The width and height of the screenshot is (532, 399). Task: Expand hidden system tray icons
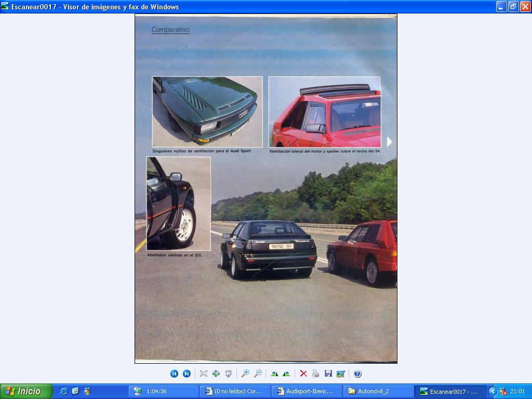pyautogui.click(x=493, y=392)
